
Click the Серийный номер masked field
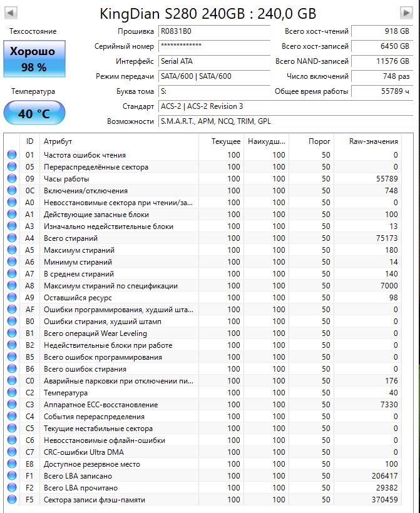point(215,46)
